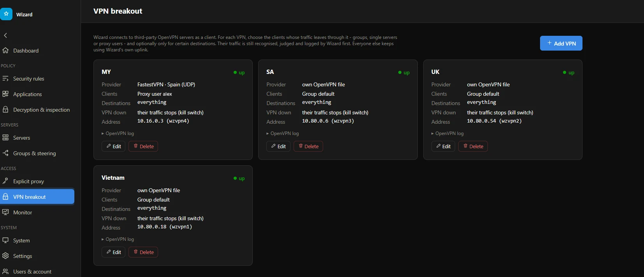The image size is (644, 277).
Task: Click the Settings gear icon
Action: (x=5, y=256)
